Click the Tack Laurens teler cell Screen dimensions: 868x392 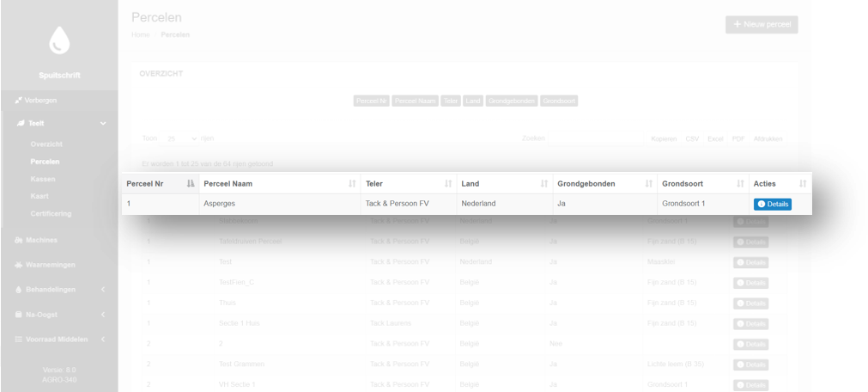pos(391,323)
